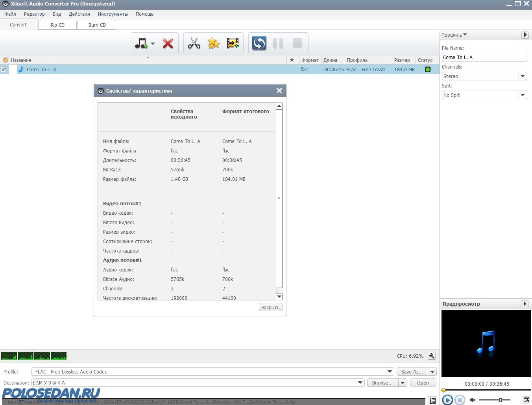
Task: Click the preview volume slider
Action: tap(495, 400)
